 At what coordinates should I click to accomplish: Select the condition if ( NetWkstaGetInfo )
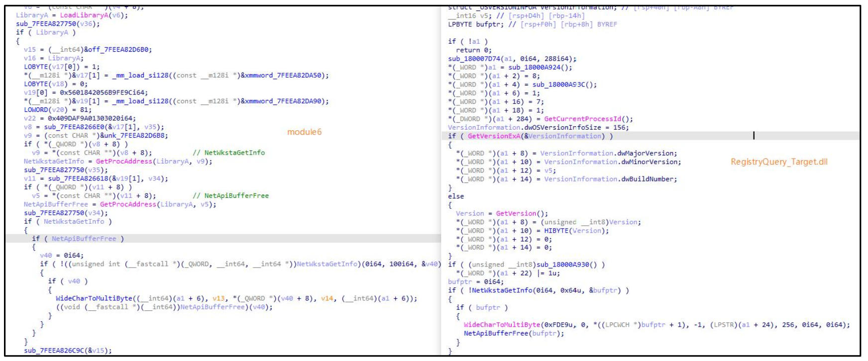tap(68, 222)
